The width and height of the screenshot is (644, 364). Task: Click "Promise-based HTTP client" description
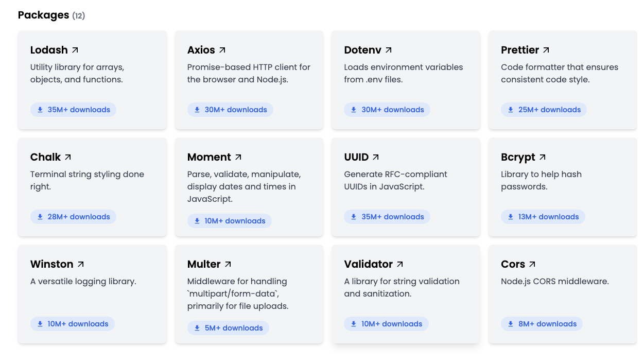249,73
